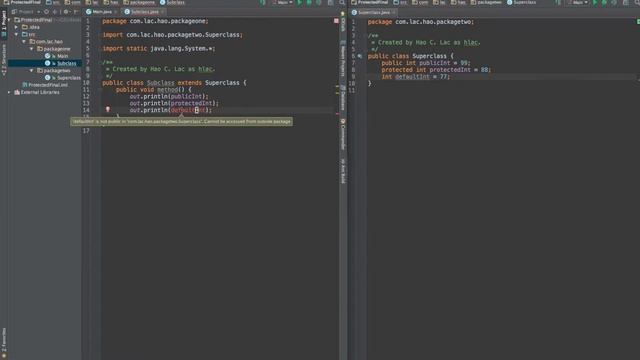The height and width of the screenshot is (360, 640).
Task: Toggle the Database tool window strip
Action: pos(343,98)
